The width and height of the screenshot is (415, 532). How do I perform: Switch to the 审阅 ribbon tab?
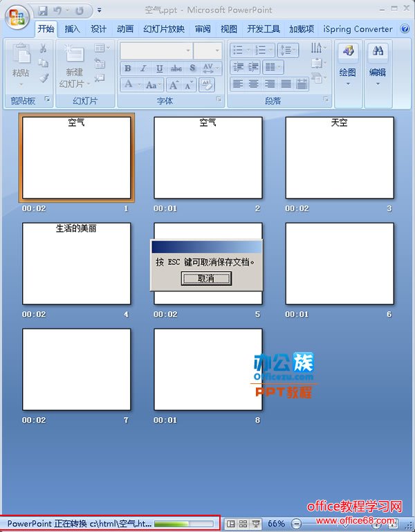[203, 29]
